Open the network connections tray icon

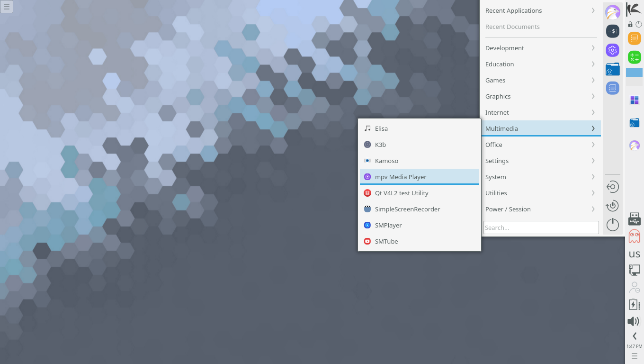[x=635, y=270]
